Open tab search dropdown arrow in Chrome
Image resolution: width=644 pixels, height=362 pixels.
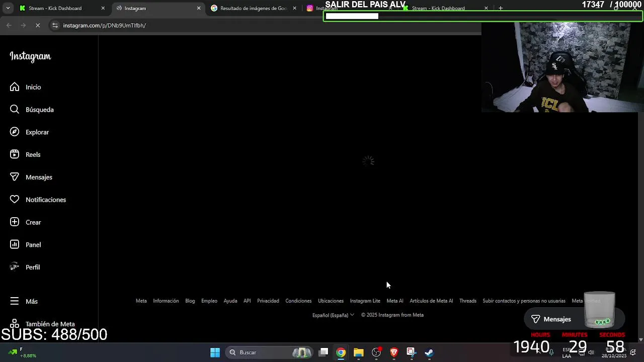[8, 8]
